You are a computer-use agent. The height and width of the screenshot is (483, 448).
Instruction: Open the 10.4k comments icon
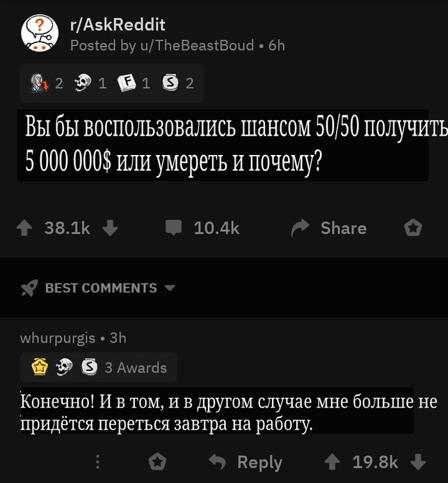(x=173, y=227)
